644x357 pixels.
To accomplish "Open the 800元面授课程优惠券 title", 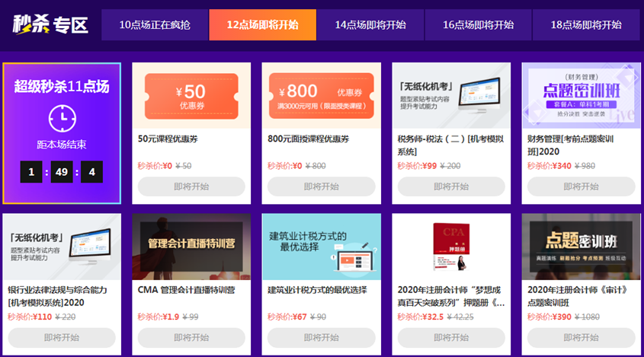I will [309, 139].
